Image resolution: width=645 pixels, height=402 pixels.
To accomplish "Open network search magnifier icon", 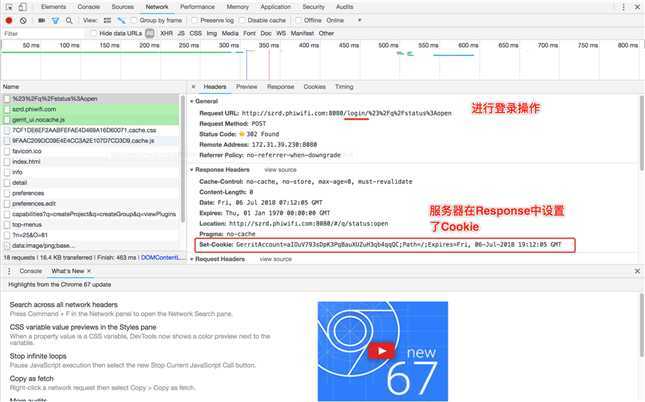I will 69,20.
